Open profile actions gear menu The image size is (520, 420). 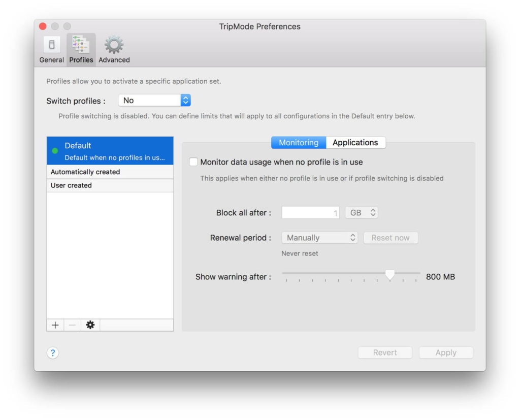coord(90,325)
